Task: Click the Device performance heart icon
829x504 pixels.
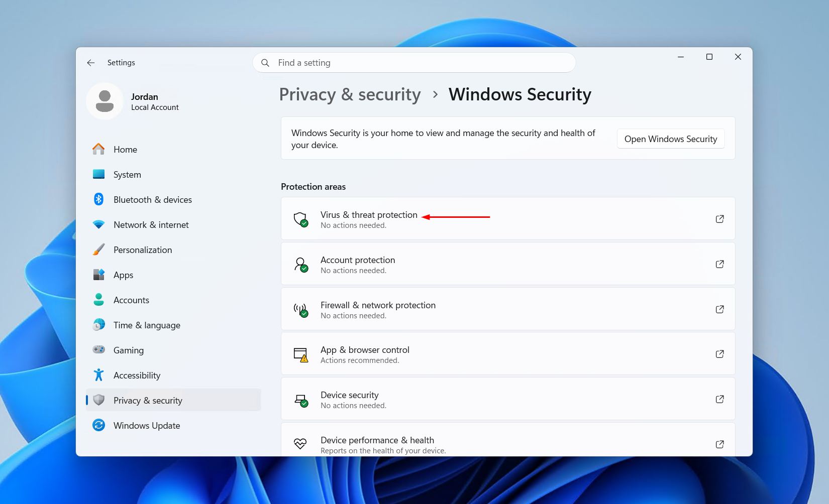Action: [300, 444]
